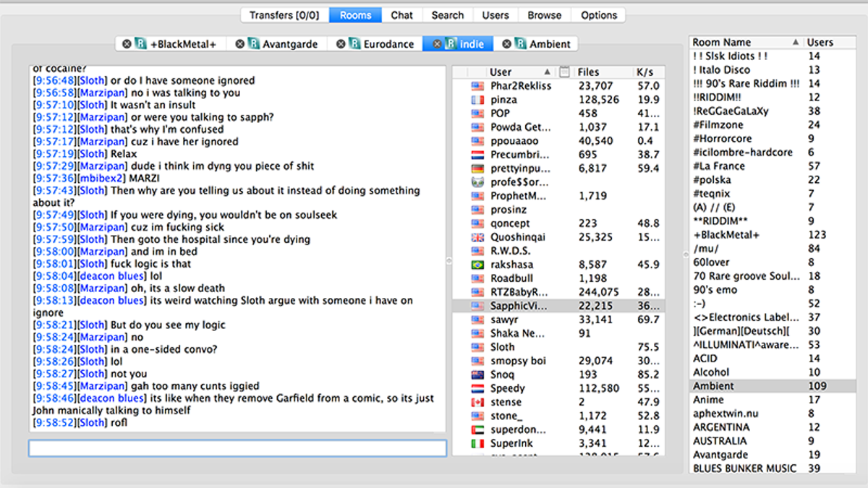Switch to the Browse tab

tap(545, 14)
